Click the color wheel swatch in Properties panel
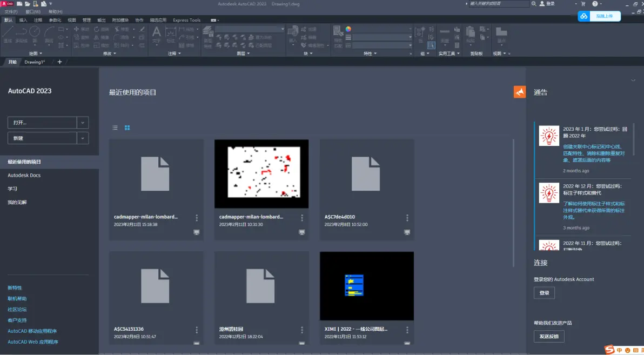This screenshot has width=644, height=355. coord(348,29)
